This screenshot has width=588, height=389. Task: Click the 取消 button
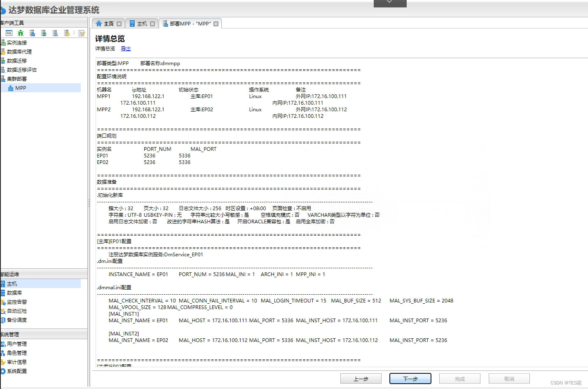509,379
